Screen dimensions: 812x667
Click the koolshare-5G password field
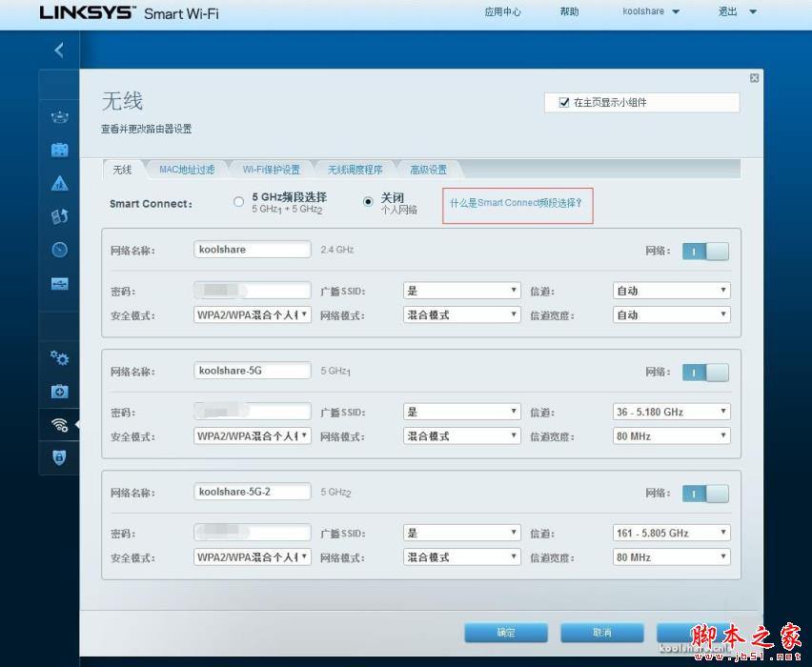pos(253,412)
